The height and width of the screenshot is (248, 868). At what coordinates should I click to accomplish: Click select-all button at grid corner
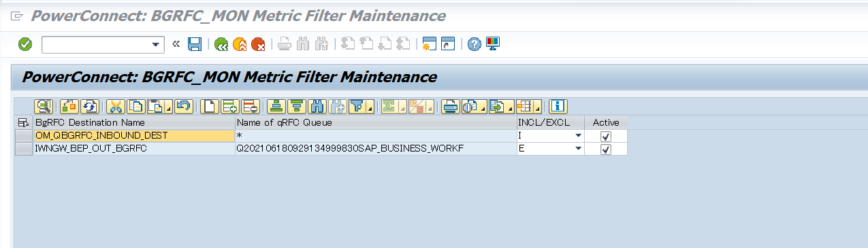click(x=24, y=122)
